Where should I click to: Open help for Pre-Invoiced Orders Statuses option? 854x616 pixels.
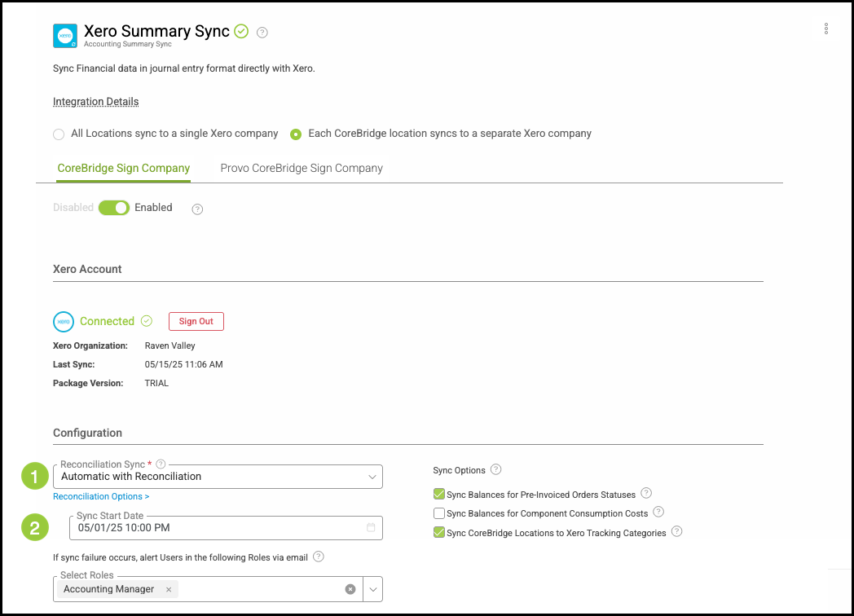646,493
